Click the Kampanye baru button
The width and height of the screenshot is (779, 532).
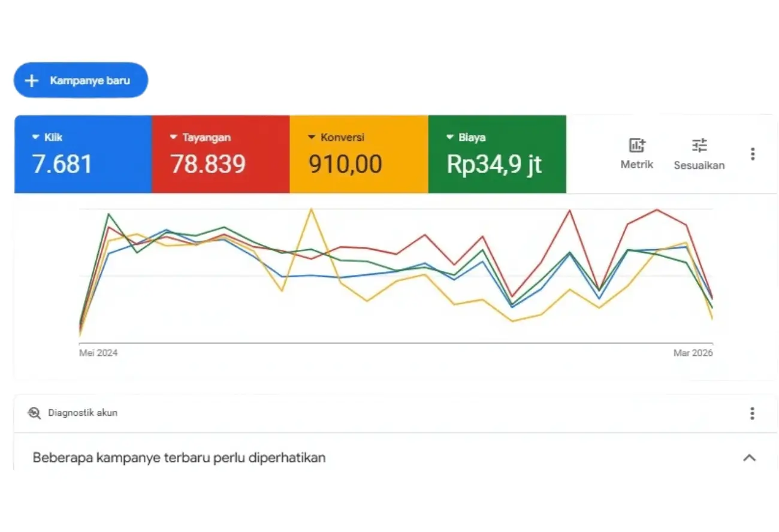click(80, 80)
